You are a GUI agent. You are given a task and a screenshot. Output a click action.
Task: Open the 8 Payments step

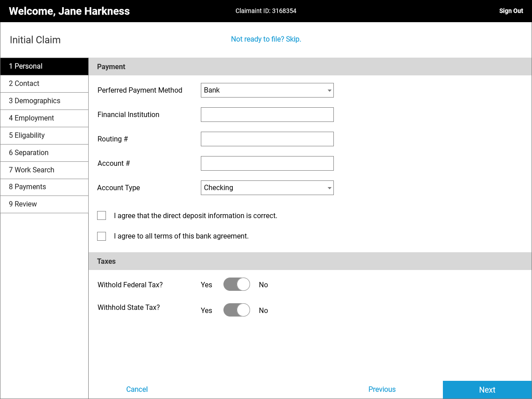(x=44, y=187)
